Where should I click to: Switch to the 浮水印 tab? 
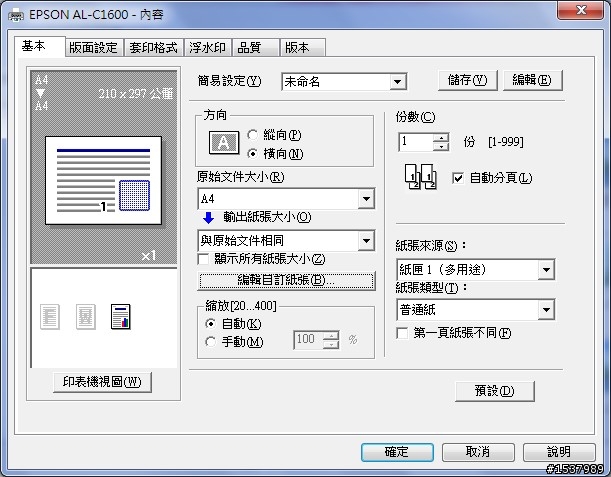pyautogui.click(x=207, y=48)
